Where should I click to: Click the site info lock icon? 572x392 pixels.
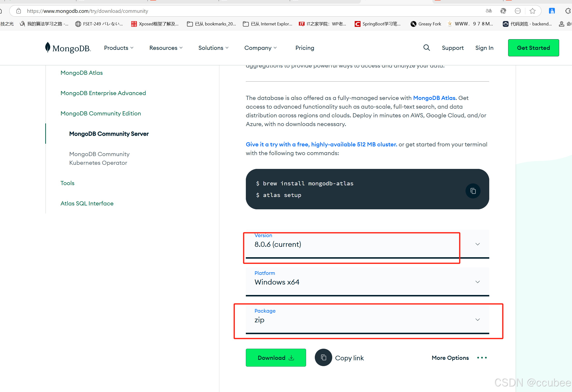pos(19,11)
